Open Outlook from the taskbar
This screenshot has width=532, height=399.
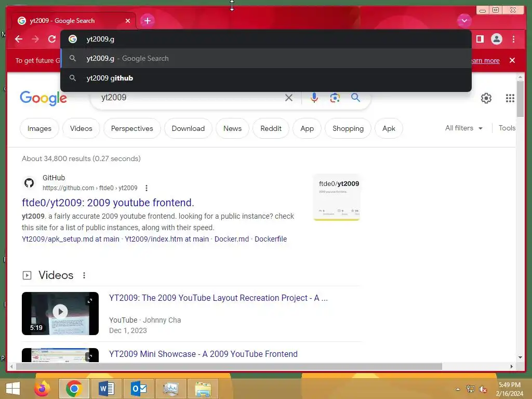pyautogui.click(x=139, y=389)
